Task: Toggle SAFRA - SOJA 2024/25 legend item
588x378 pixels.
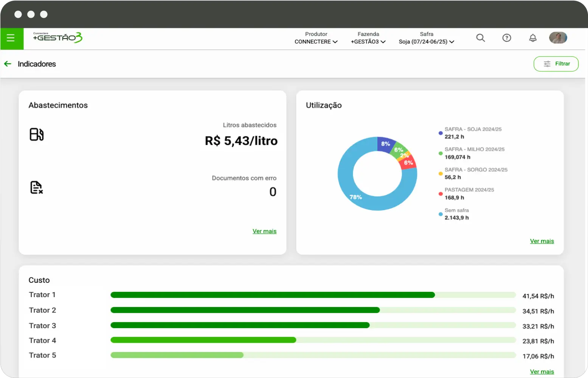Action: [x=473, y=133]
